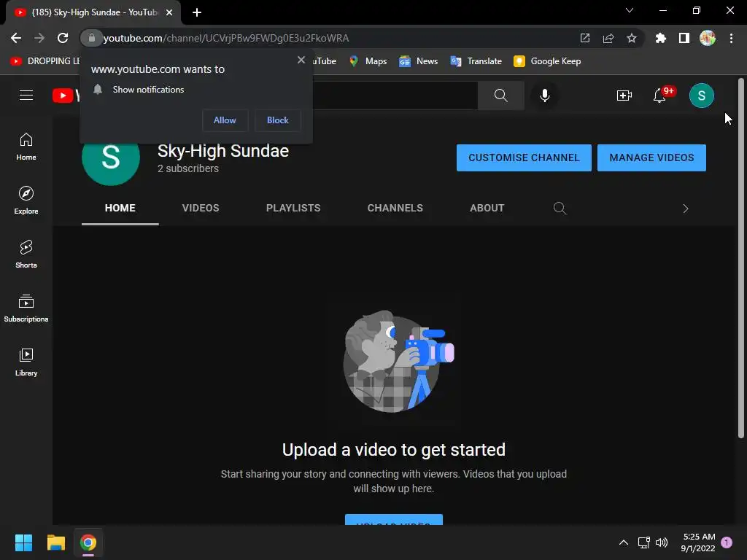Open Subscriptions in the sidebar

(x=26, y=308)
